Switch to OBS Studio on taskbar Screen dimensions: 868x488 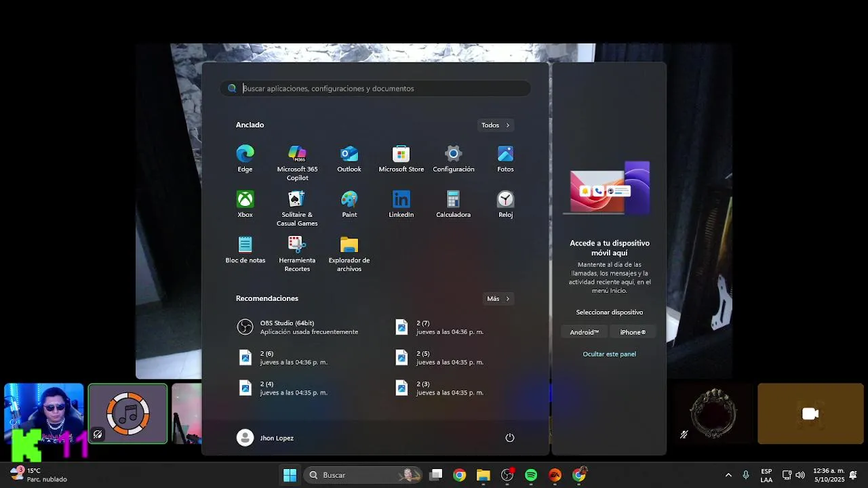[x=507, y=475]
